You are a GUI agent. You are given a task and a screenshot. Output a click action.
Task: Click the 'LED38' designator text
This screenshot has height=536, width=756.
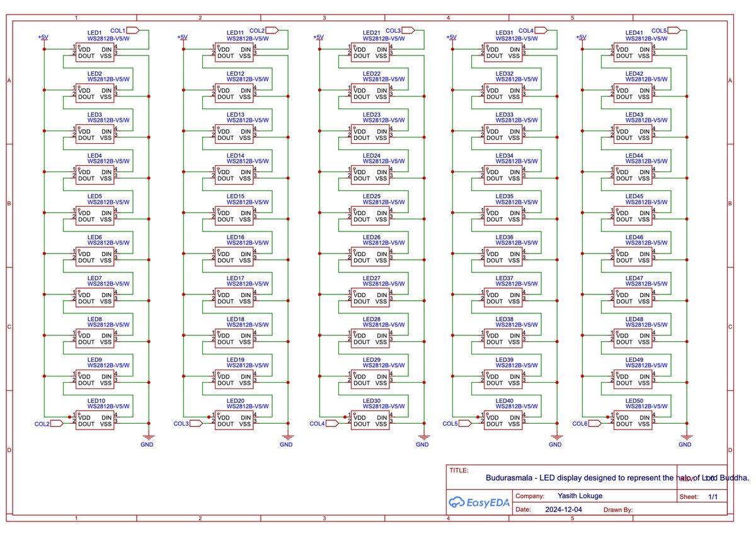pyautogui.click(x=505, y=319)
